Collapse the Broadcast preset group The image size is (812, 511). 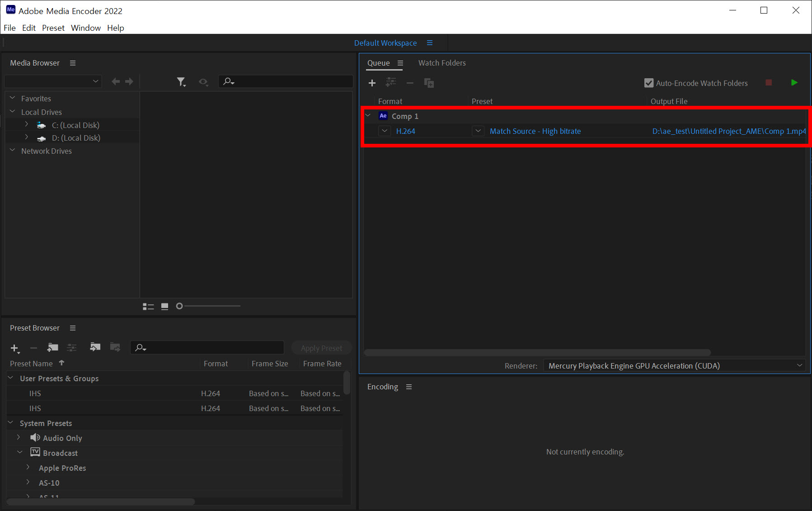(x=20, y=452)
